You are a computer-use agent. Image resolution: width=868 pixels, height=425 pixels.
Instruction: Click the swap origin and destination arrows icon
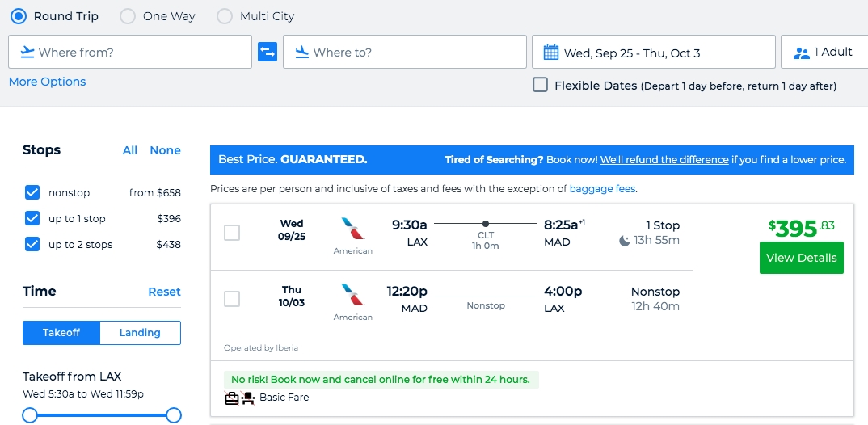pos(267,52)
